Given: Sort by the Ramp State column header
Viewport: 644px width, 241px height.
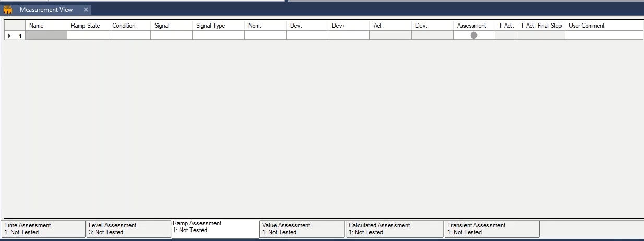Looking at the screenshot, I should click(88, 26).
